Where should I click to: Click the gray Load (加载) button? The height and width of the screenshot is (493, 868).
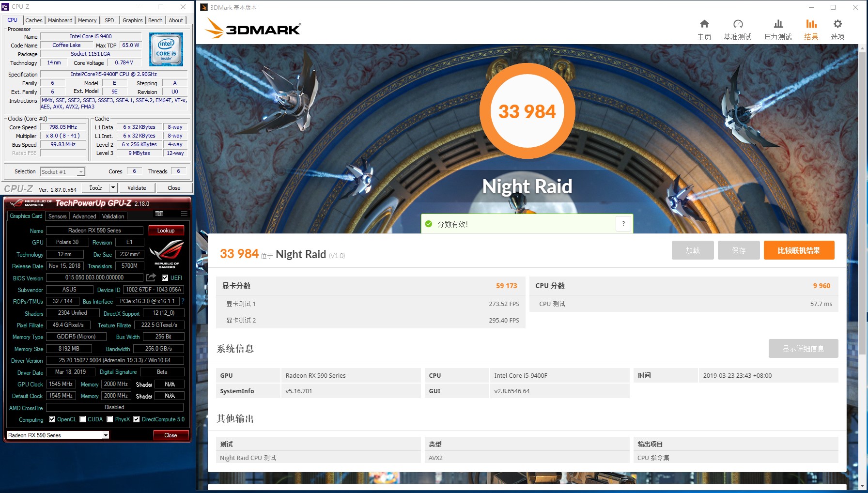pos(693,250)
